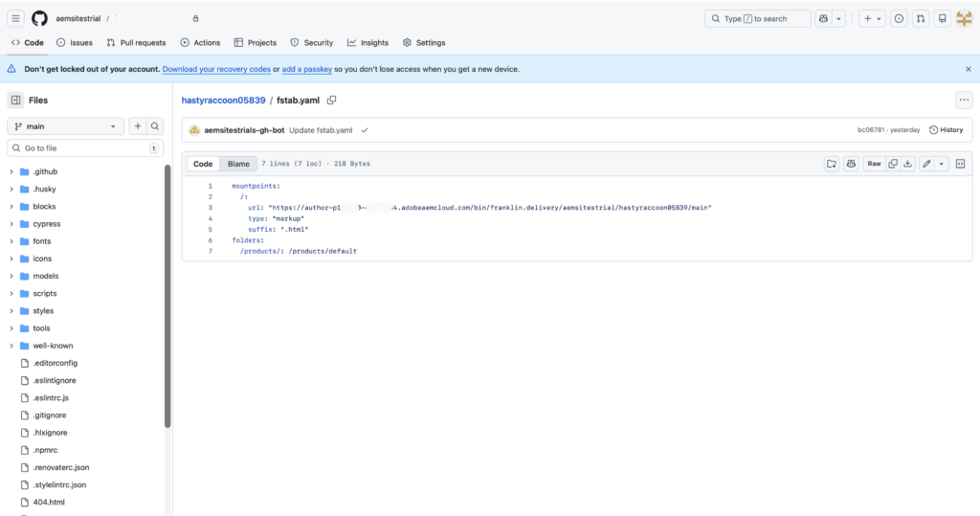980x516 pixels.
Task: Follow Download your recovery codes link
Action: click(216, 70)
